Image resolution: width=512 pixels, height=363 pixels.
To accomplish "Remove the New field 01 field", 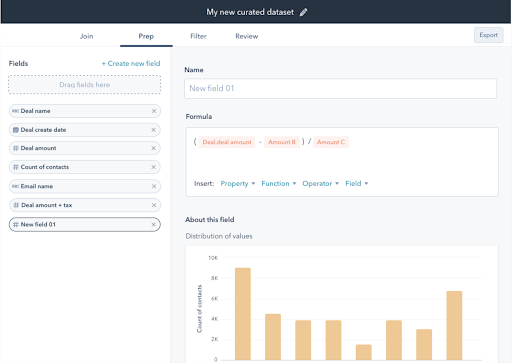I will pos(154,225).
